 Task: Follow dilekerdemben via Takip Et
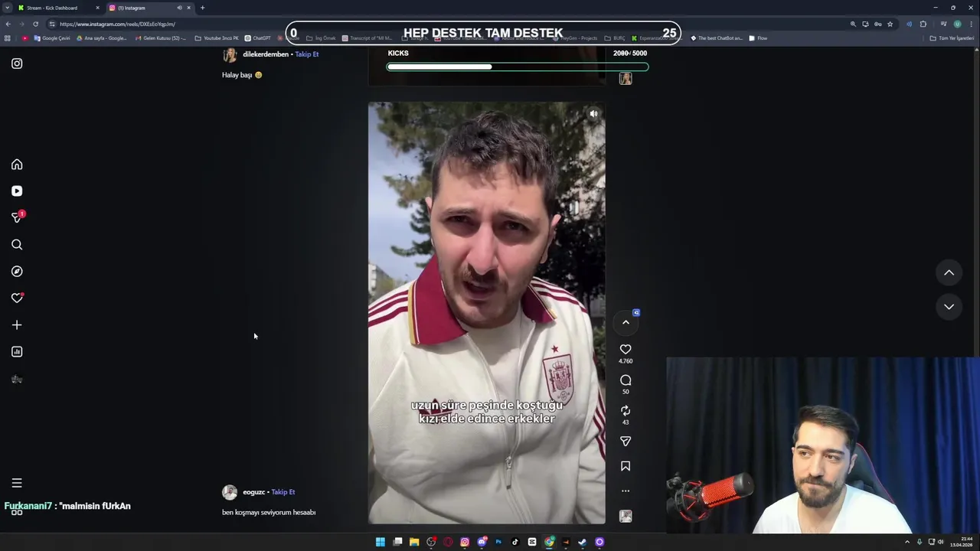pos(307,54)
